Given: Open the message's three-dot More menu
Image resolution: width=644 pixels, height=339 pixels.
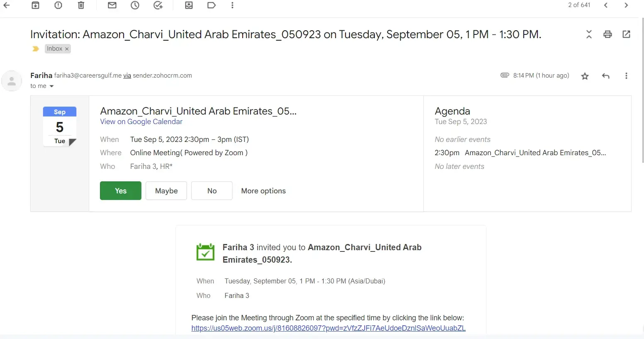Looking at the screenshot, I should [626, 76].
